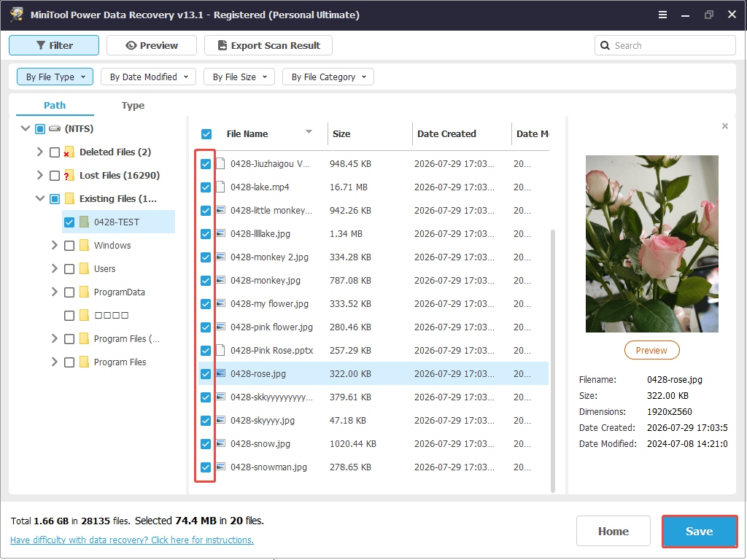
Task: Click the toolbar Preview button
Action: pyautogui.click(x=152, y=45)
